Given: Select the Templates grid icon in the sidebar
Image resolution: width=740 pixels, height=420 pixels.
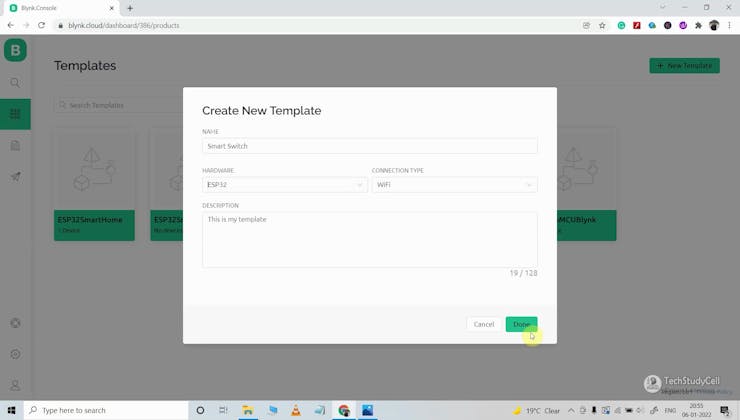Looking at the screenshot, I should coord(15,114).
